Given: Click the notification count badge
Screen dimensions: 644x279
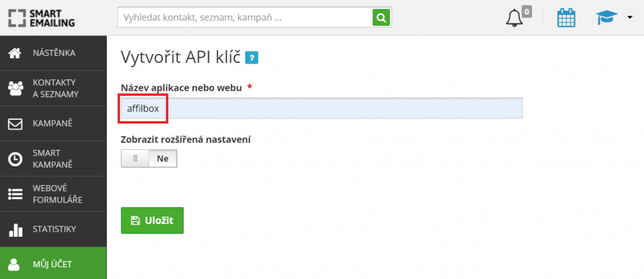Looking at the screenshot, I should click(527, 11).
